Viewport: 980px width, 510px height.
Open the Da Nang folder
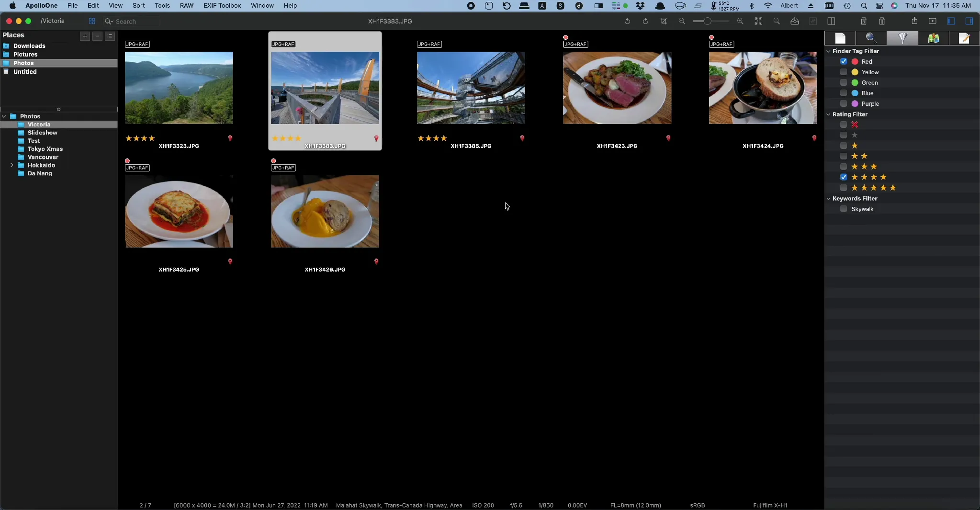point(40,173)
